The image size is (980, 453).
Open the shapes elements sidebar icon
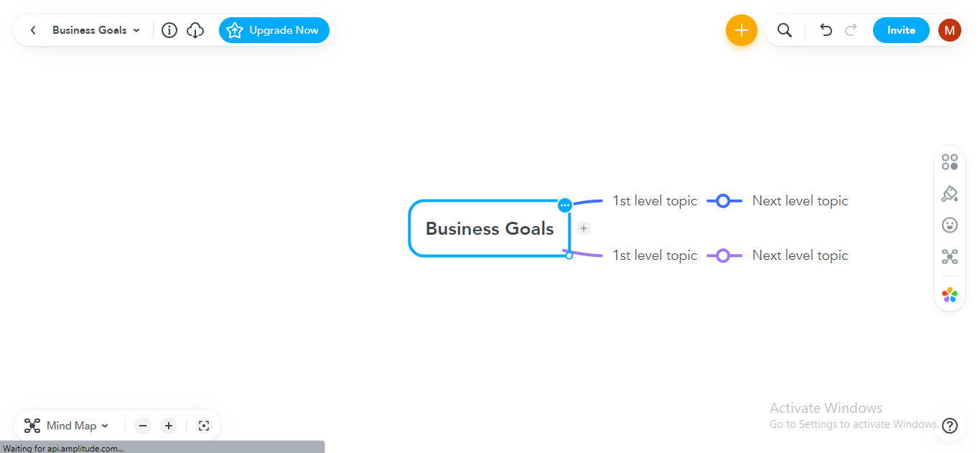coord(950,162)
